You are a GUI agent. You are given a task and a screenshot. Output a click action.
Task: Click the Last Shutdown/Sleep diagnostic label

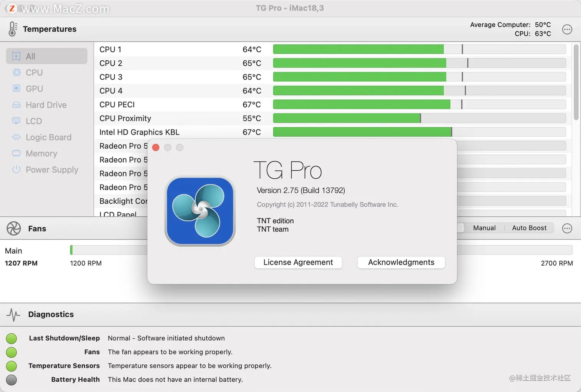tap(64, 338)
